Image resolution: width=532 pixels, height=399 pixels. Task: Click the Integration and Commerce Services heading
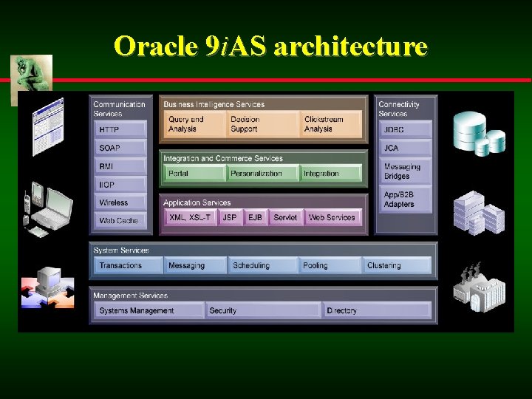pyautogui.click(x=223, y=158)
